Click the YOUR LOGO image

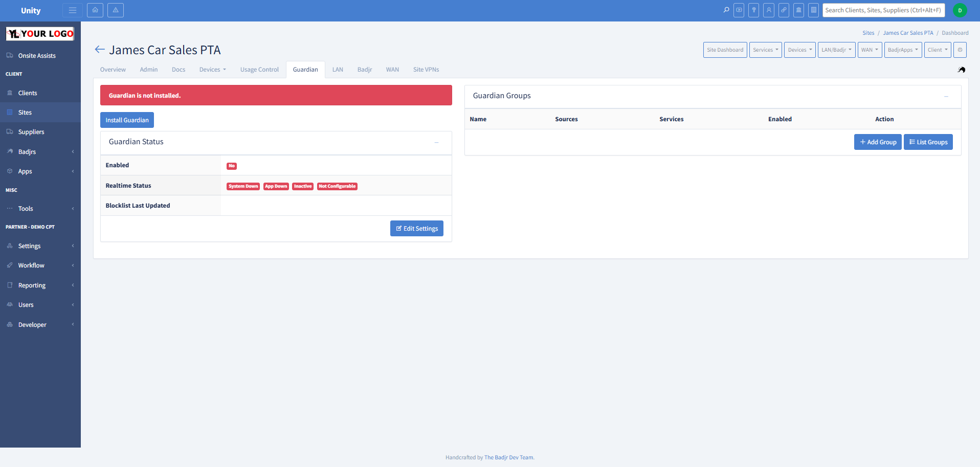pos(40,34)
